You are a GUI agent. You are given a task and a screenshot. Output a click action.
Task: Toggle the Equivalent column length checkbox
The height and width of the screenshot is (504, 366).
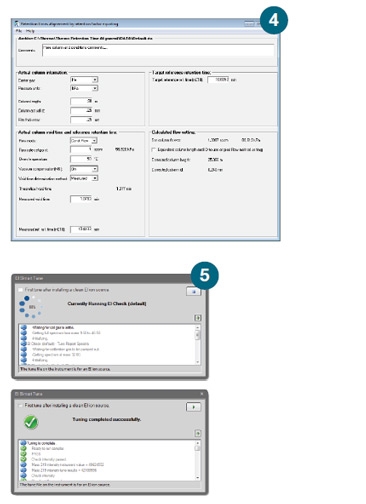pyautogui.click(x=153, y=150)
